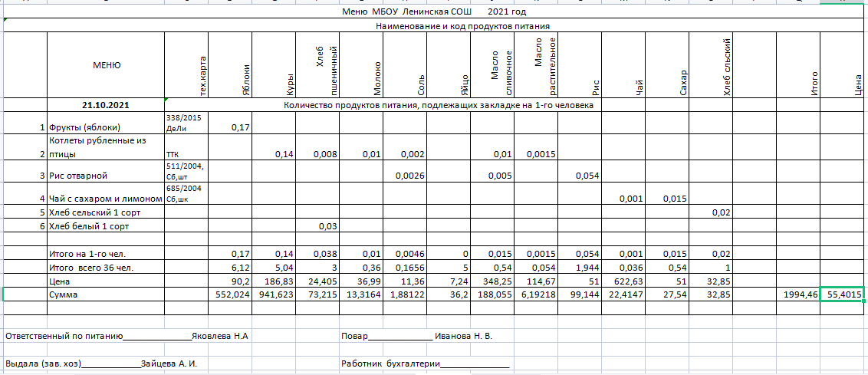Select the tech card cell '338/2015 ДеЛи'
Viewport: 868px width, 375px height.
[186, 123]
